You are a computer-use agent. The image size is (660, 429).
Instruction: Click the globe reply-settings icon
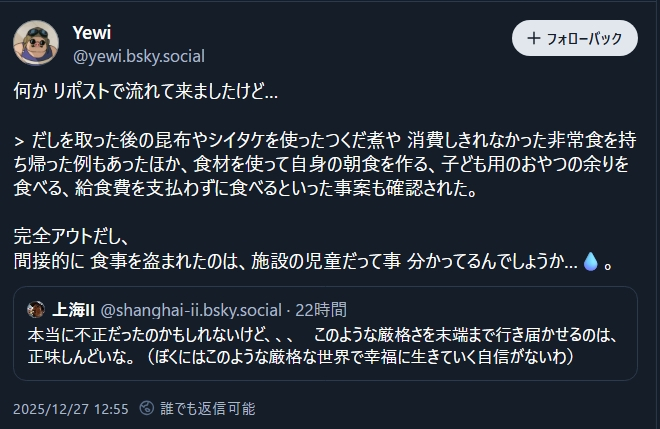click(x=147, y=408)
